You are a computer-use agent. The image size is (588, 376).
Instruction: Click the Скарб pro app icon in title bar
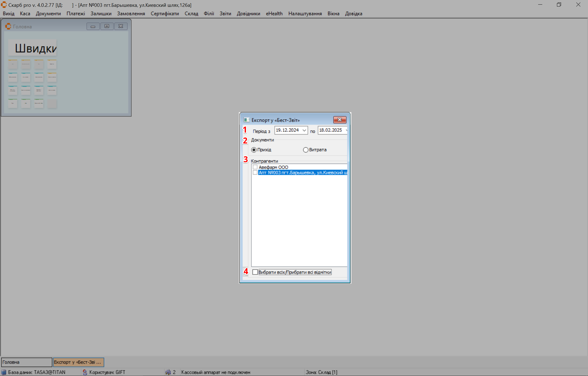coord(4,5)
